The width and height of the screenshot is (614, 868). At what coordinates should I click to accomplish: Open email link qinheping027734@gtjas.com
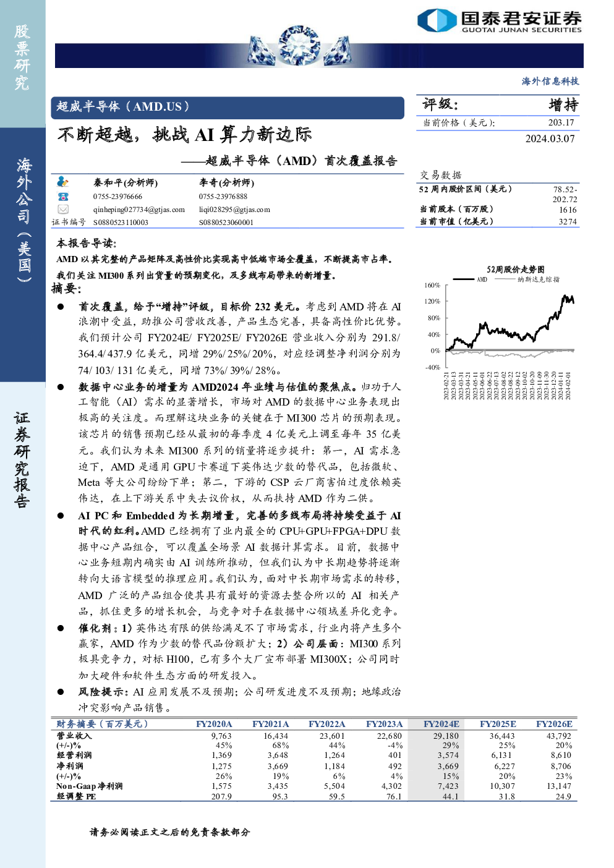tap(139, 210)
